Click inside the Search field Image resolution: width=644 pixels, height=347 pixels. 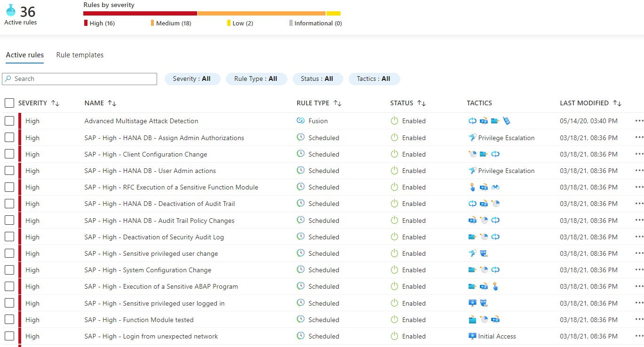[79, 79]
